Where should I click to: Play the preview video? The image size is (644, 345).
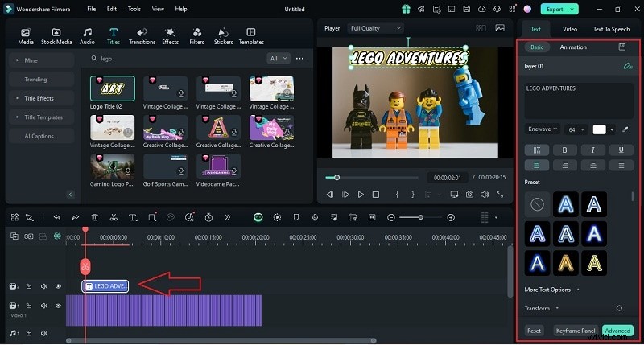361,195
